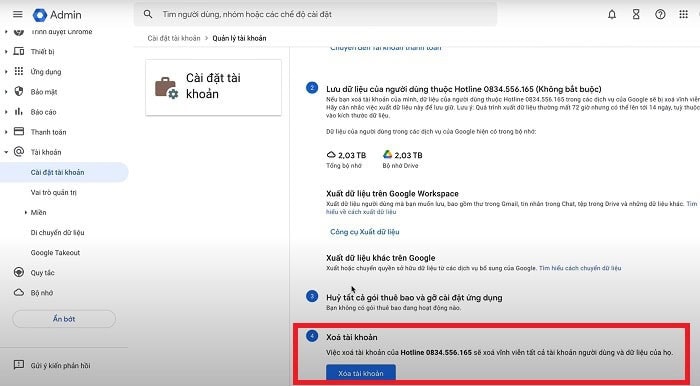Viewport: 700px width, 386px height.
Task: Click the Cài đặt tài khoản breadcrumb
Action: click(x=174, y=38)
